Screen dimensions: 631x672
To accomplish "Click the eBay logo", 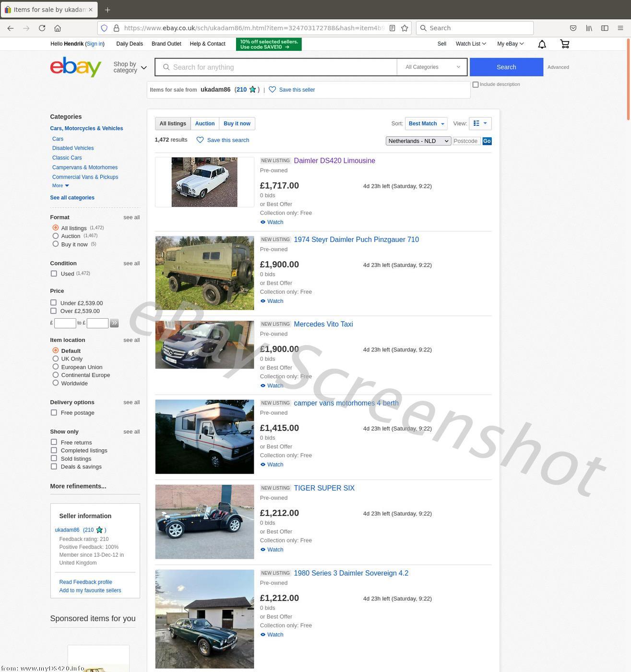I will pos(76,67).
